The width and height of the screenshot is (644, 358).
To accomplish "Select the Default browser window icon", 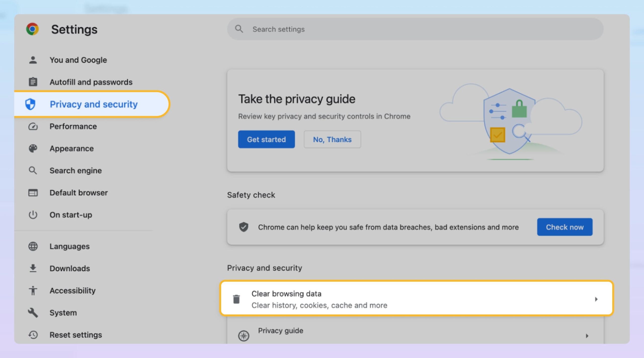I will (x=33, y=192).
